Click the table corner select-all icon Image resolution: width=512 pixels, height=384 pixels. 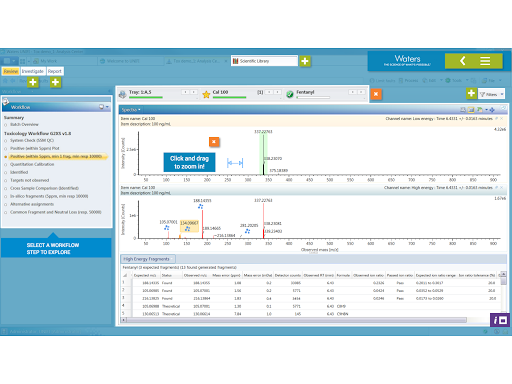point(125,275)
